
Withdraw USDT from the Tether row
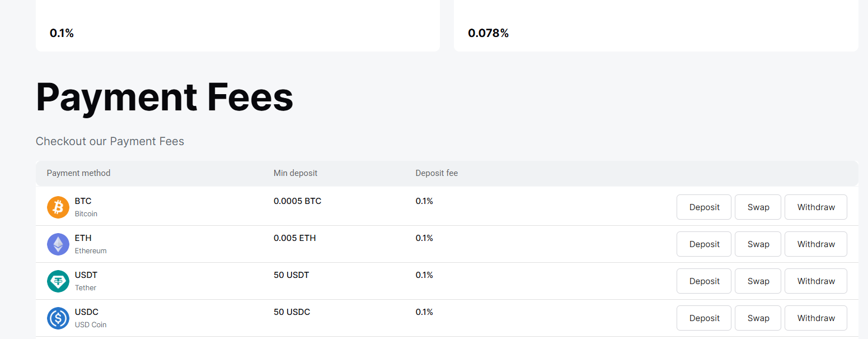point(815,281)
